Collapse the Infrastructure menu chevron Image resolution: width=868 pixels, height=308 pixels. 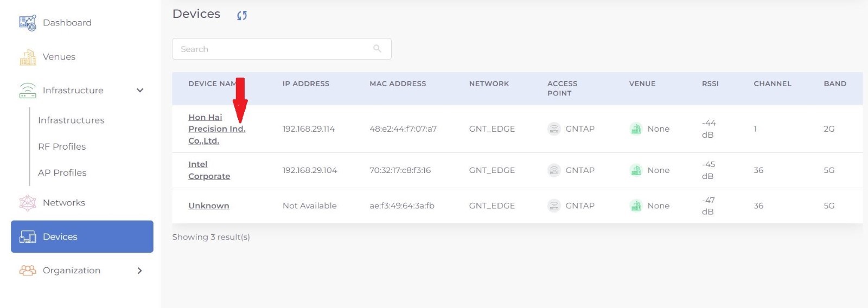tap(140, 91)
